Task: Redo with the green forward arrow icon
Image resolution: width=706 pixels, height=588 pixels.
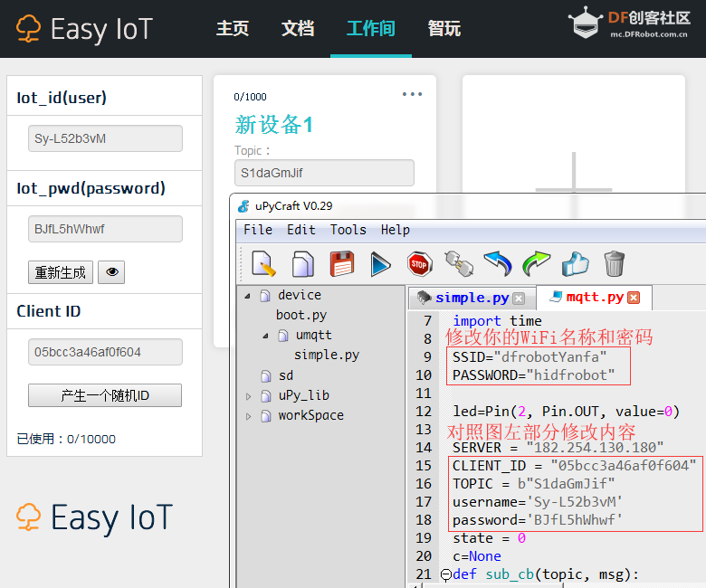Action: tap(536, 263)
